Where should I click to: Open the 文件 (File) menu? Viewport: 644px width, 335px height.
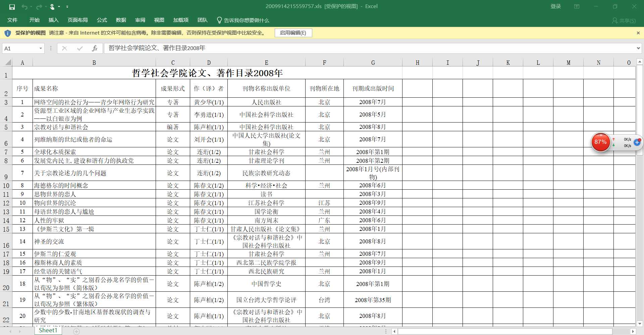click(12, 20)
